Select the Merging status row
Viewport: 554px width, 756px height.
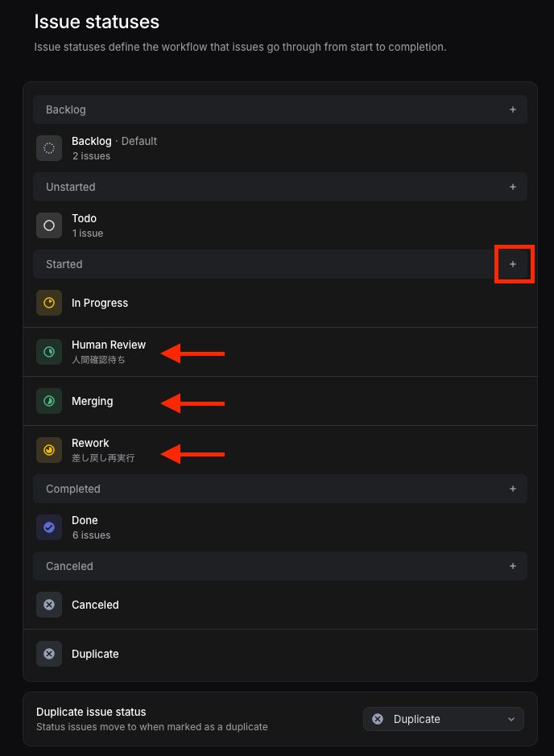pyautogui.click(x=280, y=401)
